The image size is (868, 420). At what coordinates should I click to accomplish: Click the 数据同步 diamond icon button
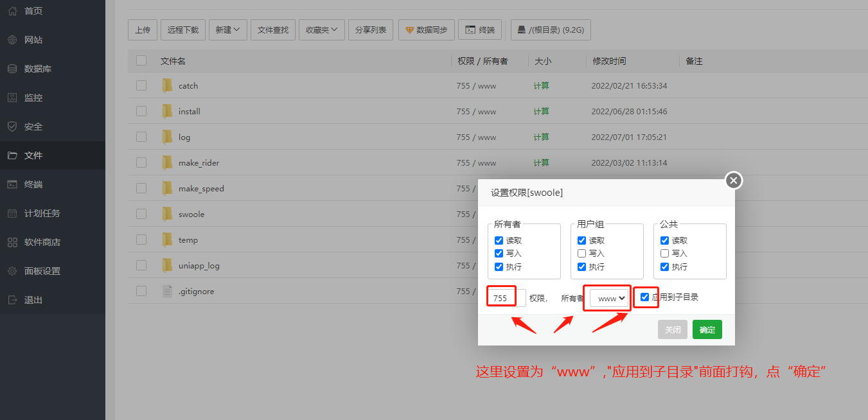tap(427, 30)
